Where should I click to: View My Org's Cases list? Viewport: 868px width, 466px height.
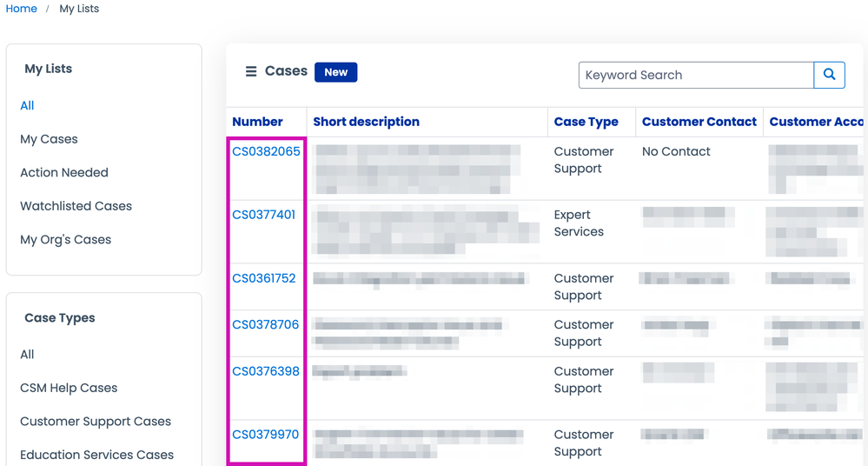[x=65, y=239]
